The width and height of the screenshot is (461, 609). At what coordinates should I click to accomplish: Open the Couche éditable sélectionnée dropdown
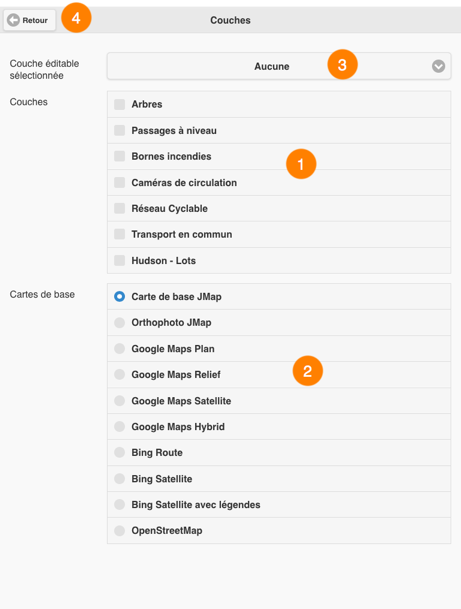tap(279, 66)
